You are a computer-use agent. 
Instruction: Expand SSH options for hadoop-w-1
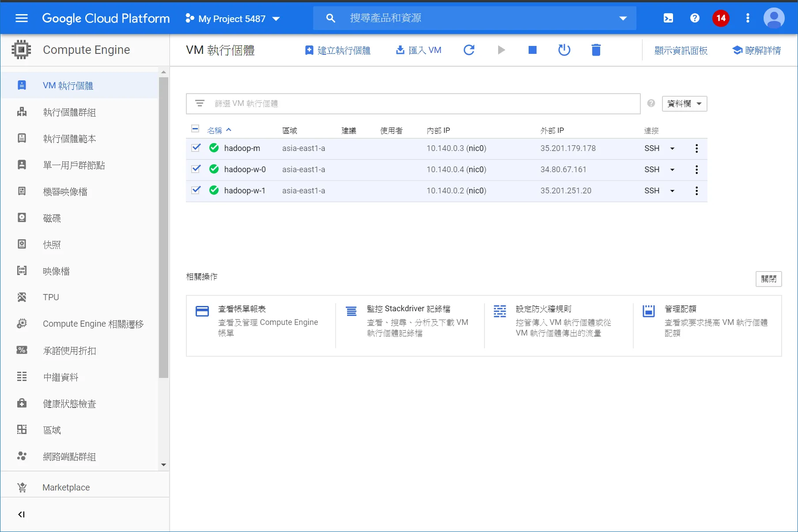pos(672,191)
